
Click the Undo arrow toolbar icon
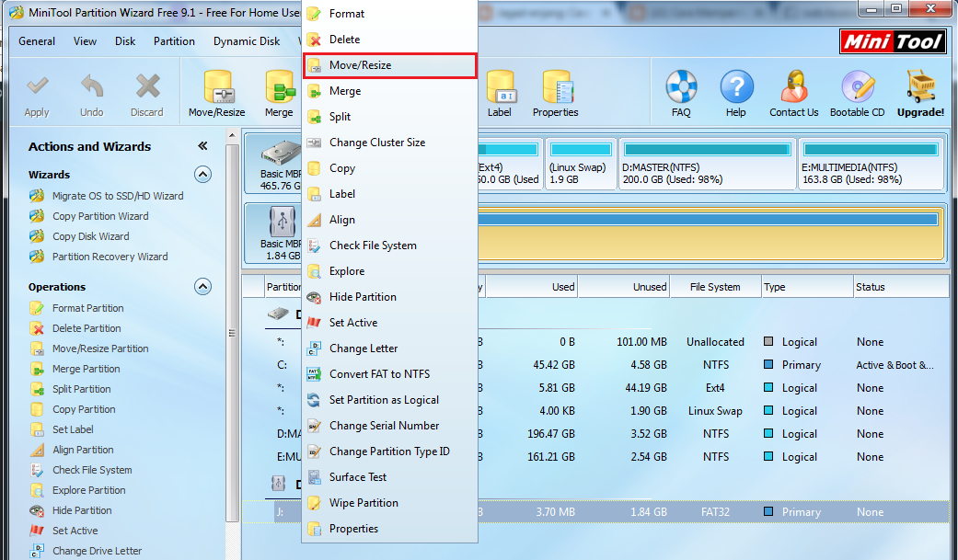[x=92, y=86]
